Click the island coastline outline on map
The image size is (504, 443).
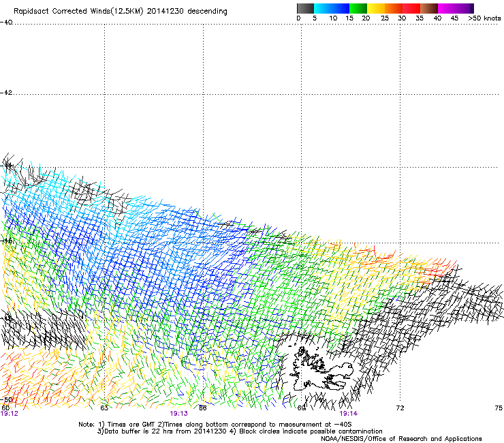tap(321, 369)
